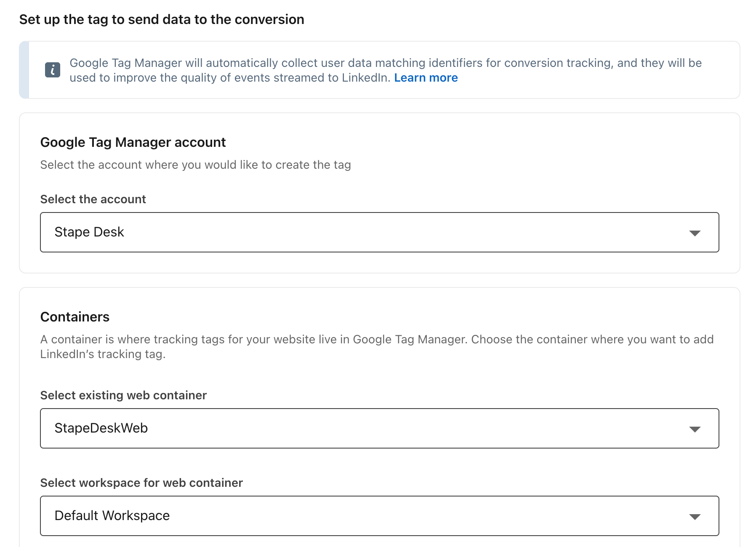Click the 'Google Tag Manager will automatically collect' notice text
The width and height of the screenshot is (756, 547).
[386, 70]
